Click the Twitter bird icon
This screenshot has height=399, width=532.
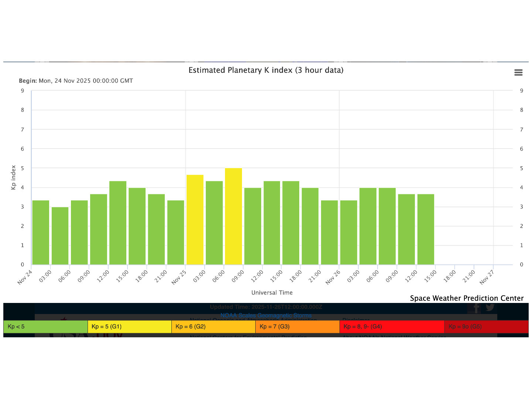click(x=490, y=307)
